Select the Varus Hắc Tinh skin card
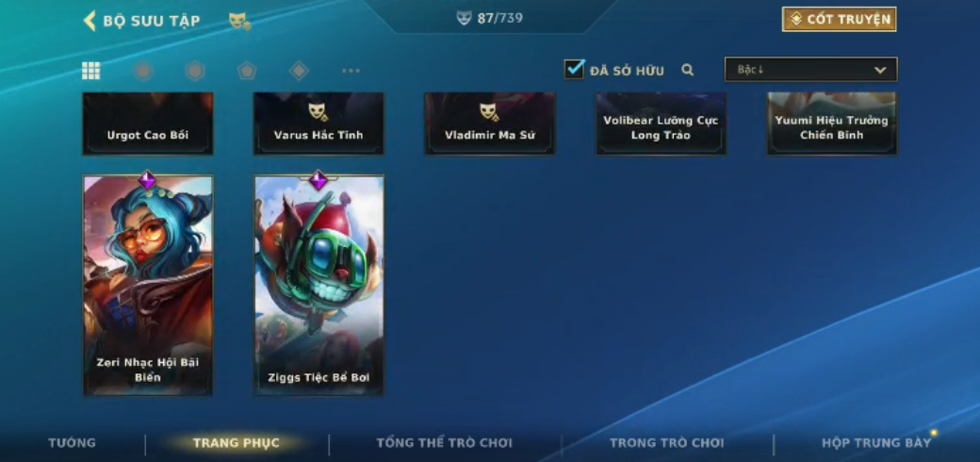The width and height of the screenshot is (980, 462). [x=318, y=124]
